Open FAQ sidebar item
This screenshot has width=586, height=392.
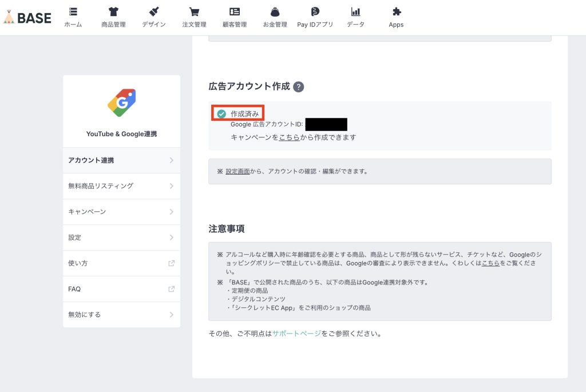(121, 289)
